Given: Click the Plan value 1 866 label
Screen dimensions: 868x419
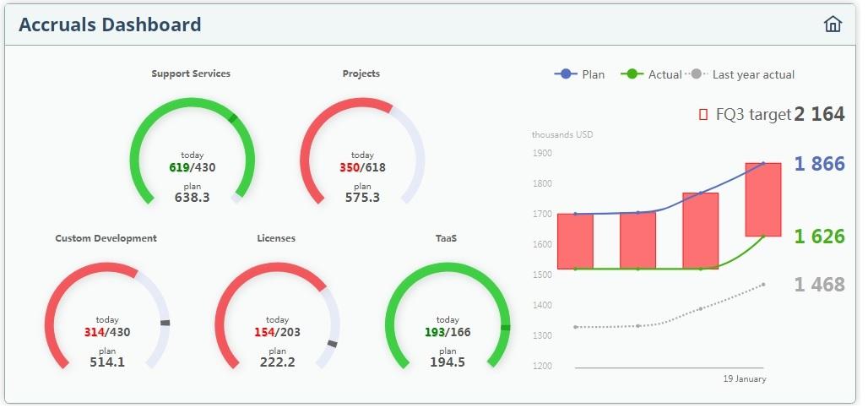Looking at the screenshot, I should [x=818, y=164].
